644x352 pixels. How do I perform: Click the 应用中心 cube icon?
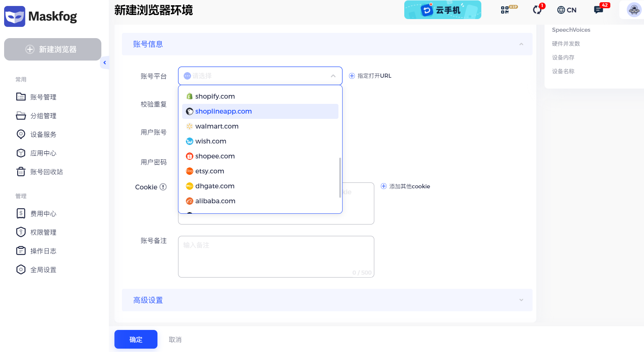(x=21, y=153)
